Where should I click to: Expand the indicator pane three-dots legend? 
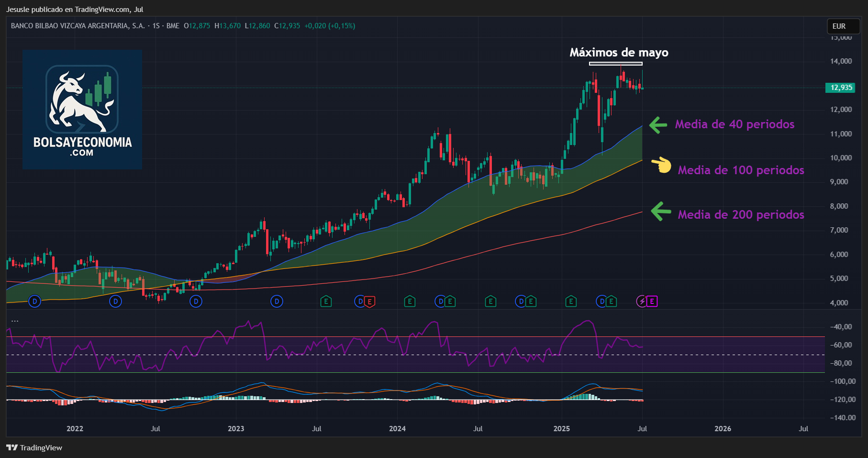coord(15,321)
